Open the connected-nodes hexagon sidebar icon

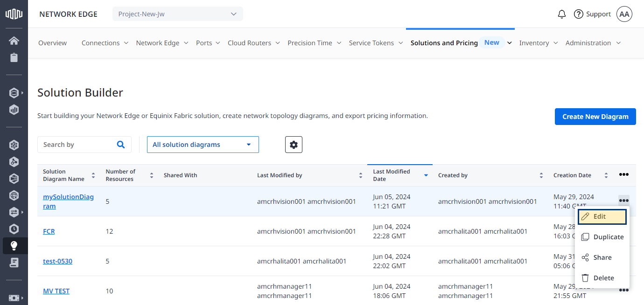coord(14,162)
